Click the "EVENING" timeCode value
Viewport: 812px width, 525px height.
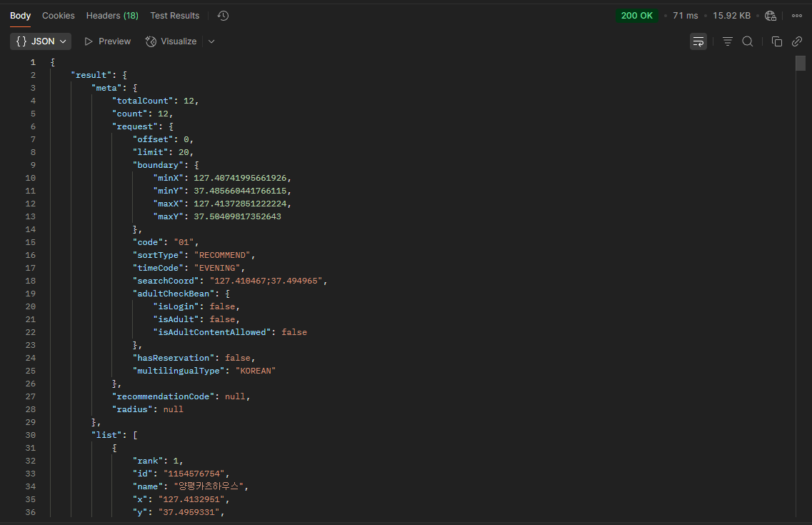[217, 268]
